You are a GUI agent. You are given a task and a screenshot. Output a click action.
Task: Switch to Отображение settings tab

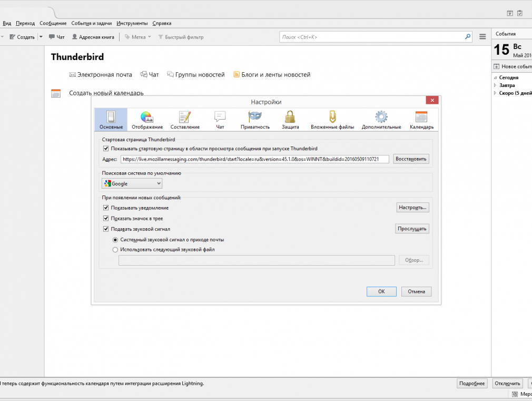coord(147,120)
